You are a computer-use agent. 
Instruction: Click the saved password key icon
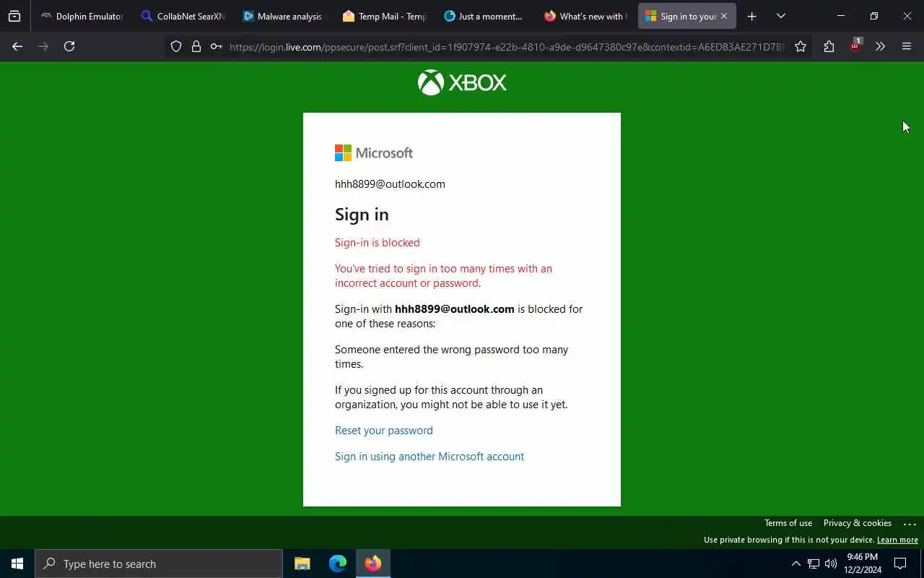(216, 46)
